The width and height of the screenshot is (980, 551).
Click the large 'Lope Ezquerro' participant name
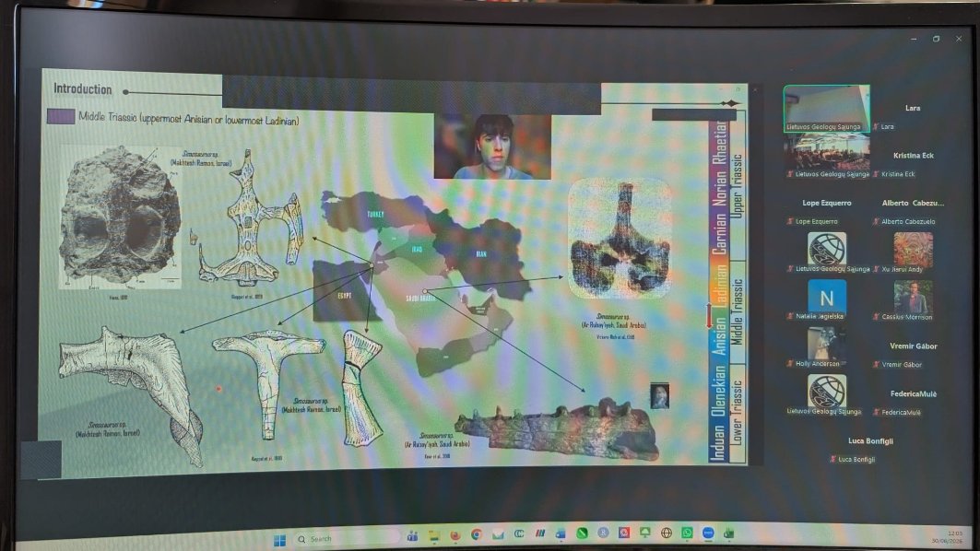826,203
